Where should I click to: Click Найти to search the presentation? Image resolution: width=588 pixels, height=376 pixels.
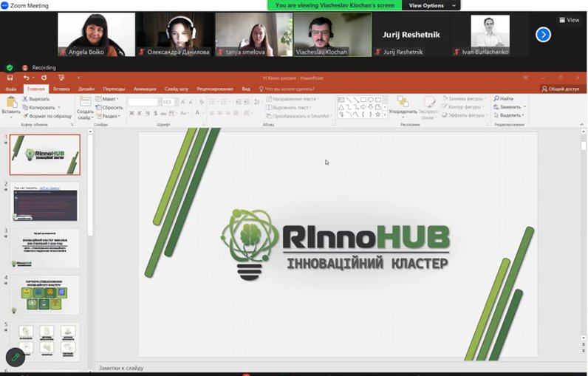(x=503, y=98)
